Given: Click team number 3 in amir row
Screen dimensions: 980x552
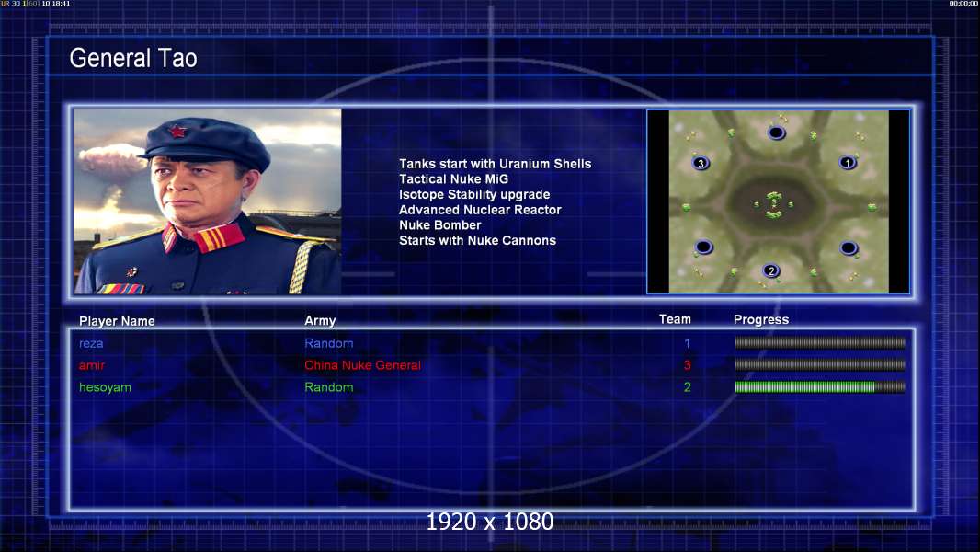Looking at the screenshot, I should point(687,365).
